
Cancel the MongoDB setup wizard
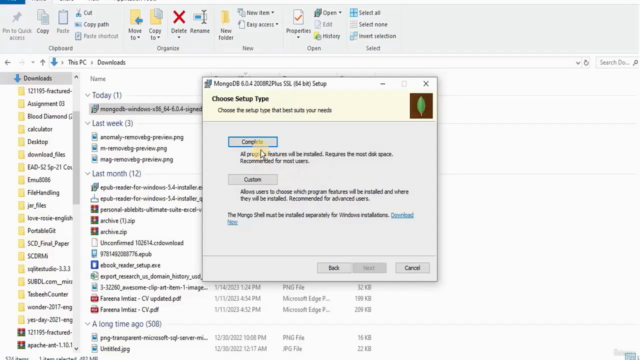pos(412,268)
